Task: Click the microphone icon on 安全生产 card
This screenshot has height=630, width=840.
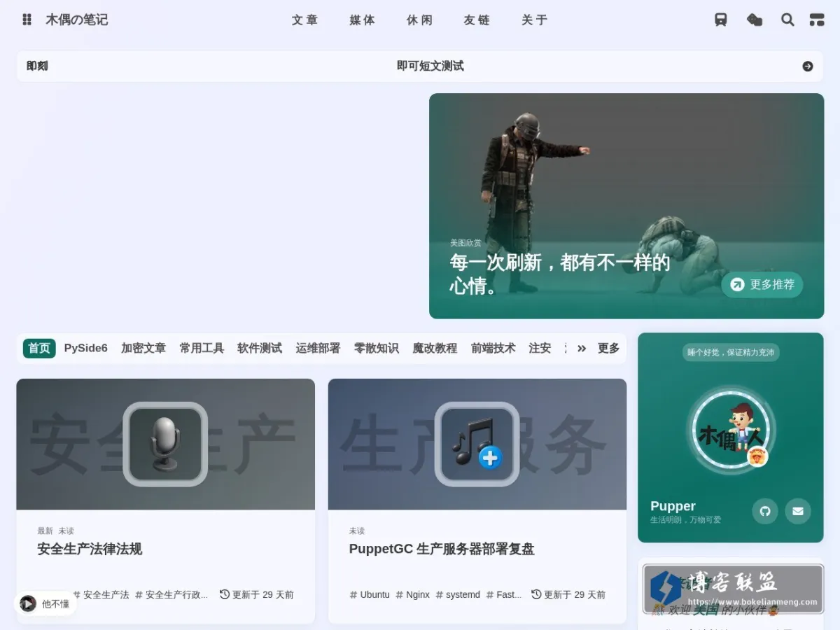Action: 165,444
